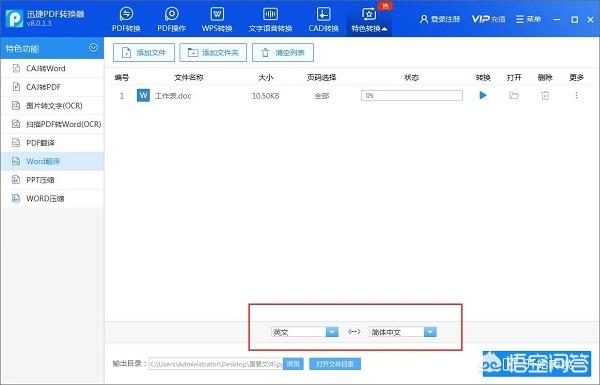Click the 添加文件夹 button

(213, 52)
